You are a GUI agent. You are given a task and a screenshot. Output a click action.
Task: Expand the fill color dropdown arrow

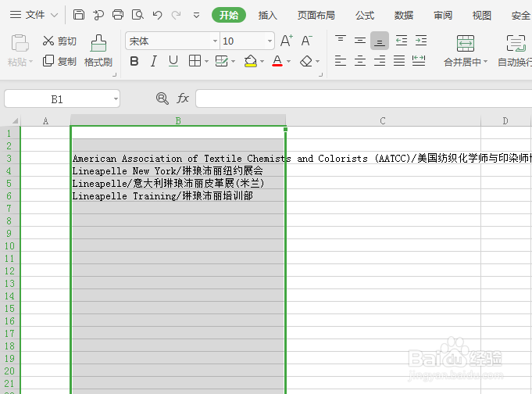pos(262,62)
